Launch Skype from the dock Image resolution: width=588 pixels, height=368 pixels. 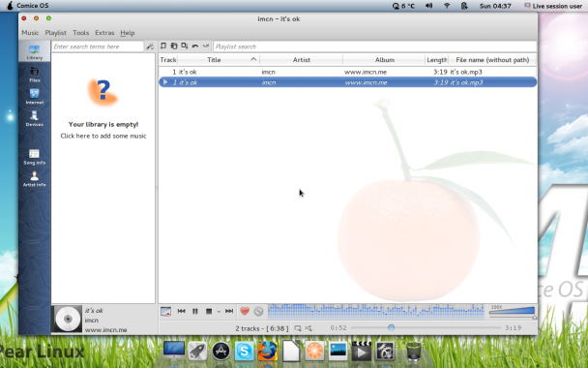click(244, 352)
